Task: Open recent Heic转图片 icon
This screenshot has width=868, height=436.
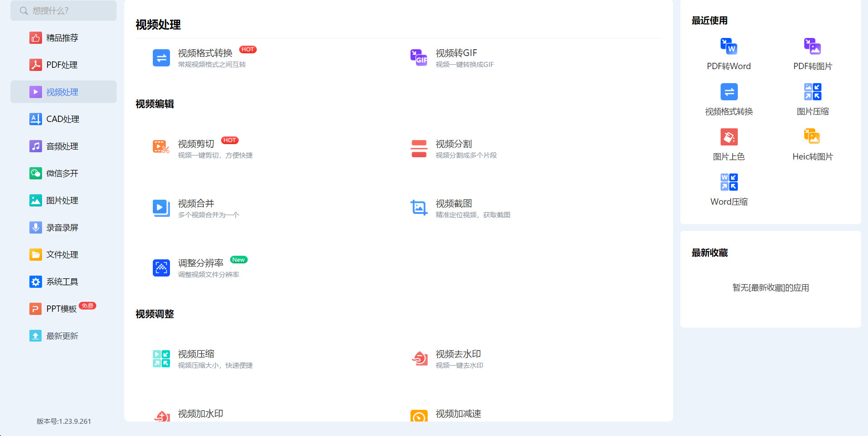Action: pyautogui.click(x=812, y=137)
